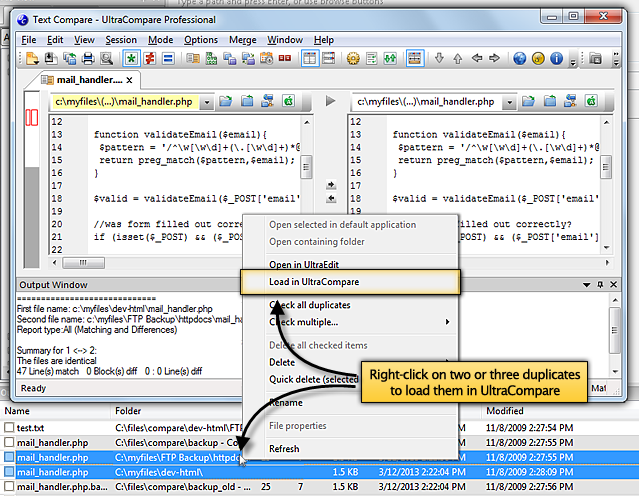Click the new session toolbar icon
This screenshot has height=496, width=639.
(x=32, y=58)
